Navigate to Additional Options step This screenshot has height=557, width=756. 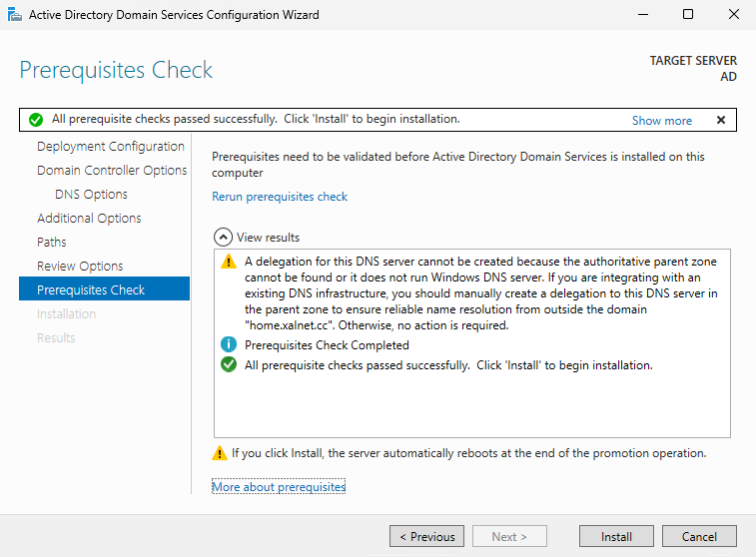point(89,219)
